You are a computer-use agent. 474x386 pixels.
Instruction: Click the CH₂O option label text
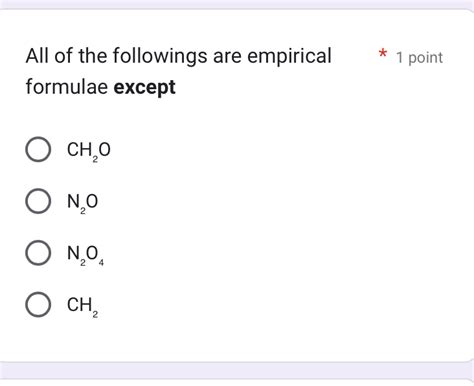(88, 151)
